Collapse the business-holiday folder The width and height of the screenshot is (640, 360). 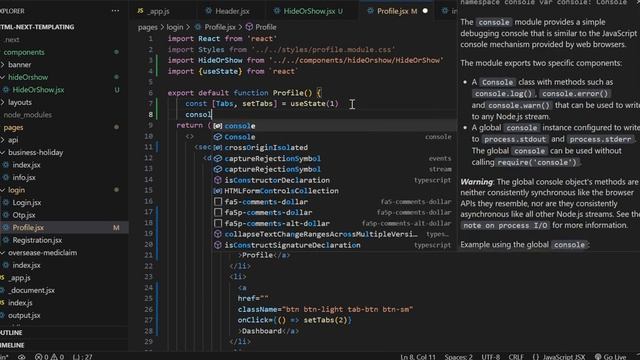click(x=36, y=153)
